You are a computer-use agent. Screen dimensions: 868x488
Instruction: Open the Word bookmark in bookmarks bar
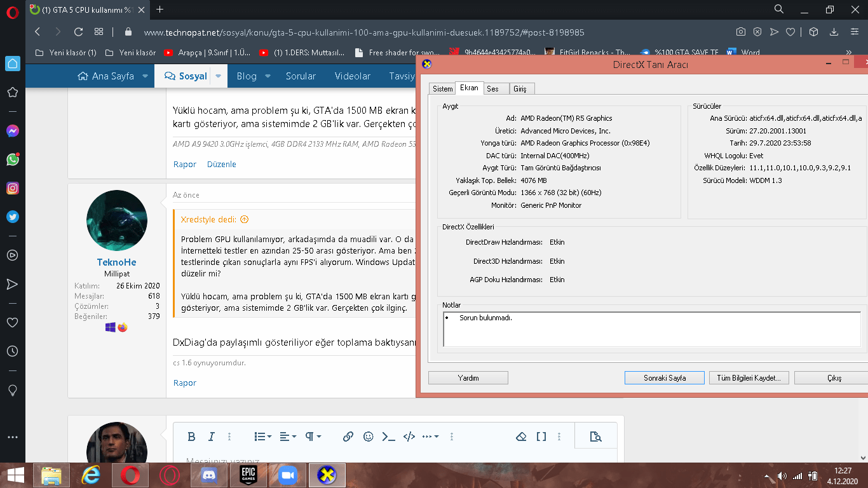743,53
